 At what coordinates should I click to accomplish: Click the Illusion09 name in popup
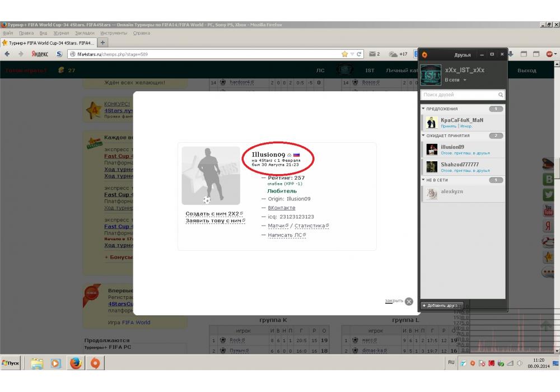268,155
